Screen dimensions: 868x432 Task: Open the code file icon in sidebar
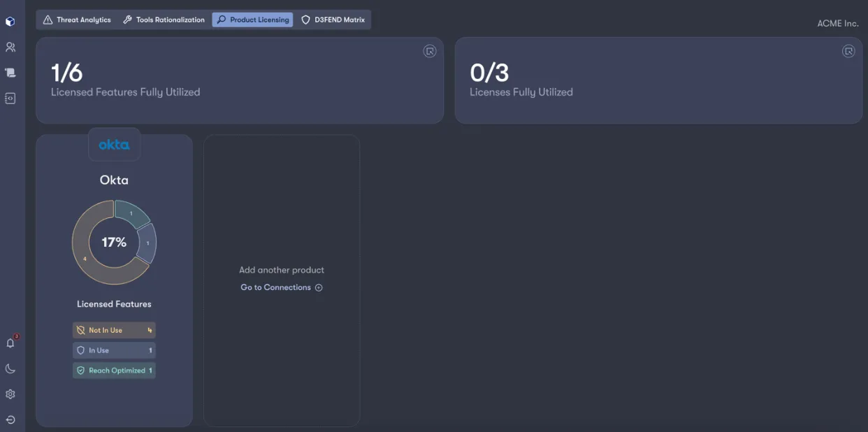tap(10, 99)
